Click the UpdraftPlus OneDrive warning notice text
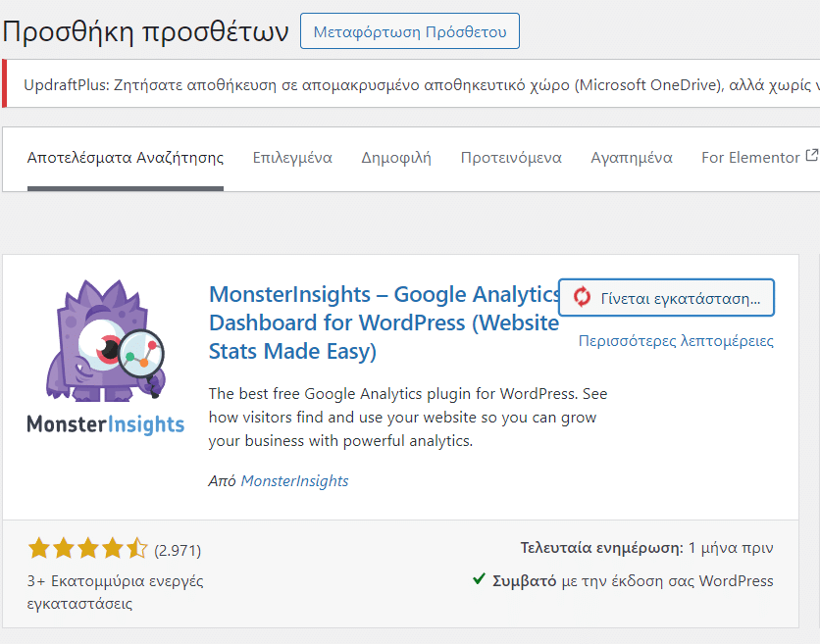The width and height of the screenshot is (820, 644). pyautogui.click(x=422, y=84)
